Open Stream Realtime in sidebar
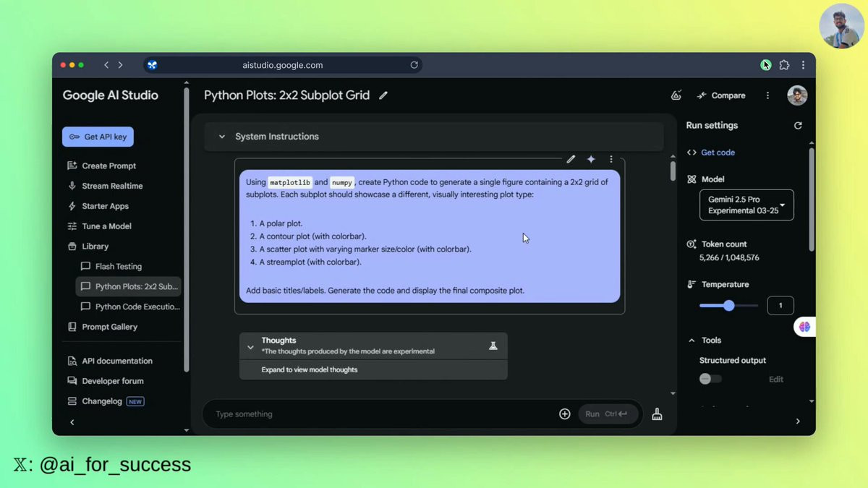The image size is (868, 488). coord(105,186)
